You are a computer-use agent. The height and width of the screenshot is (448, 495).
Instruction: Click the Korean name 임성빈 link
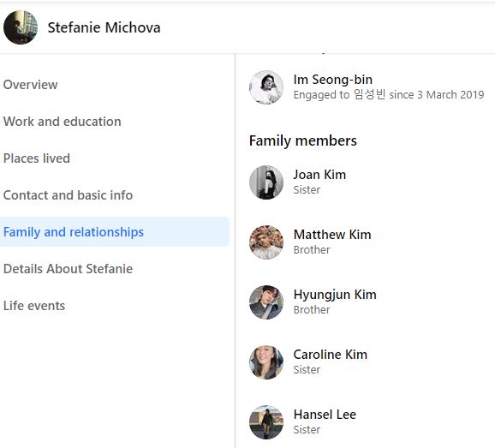[x=369, y=95]
